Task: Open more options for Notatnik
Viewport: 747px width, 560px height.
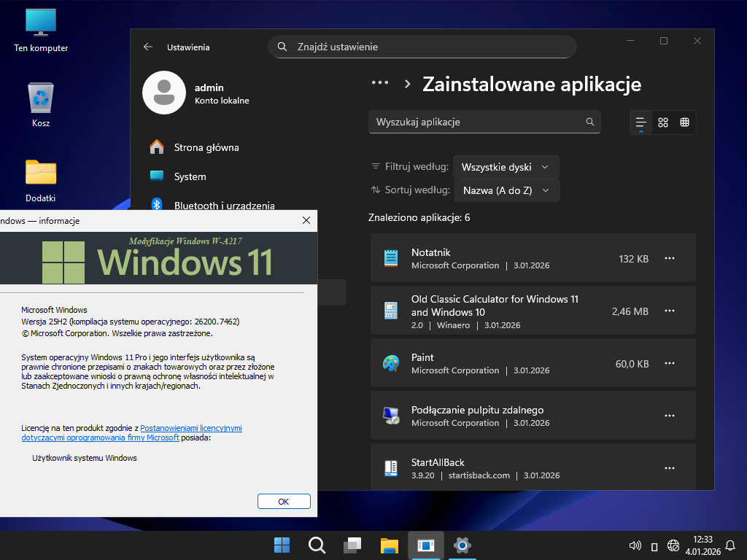Action: pos(669,258)
